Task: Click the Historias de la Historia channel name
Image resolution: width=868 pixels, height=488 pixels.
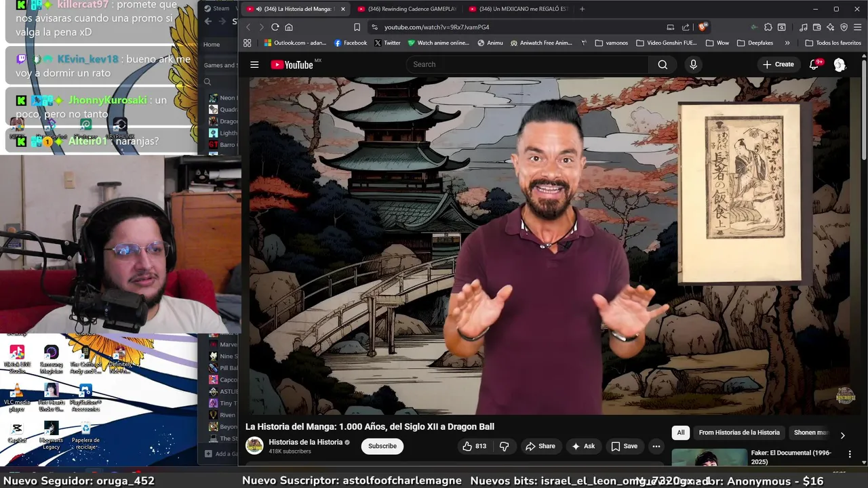Action: [x=306, y=442]
